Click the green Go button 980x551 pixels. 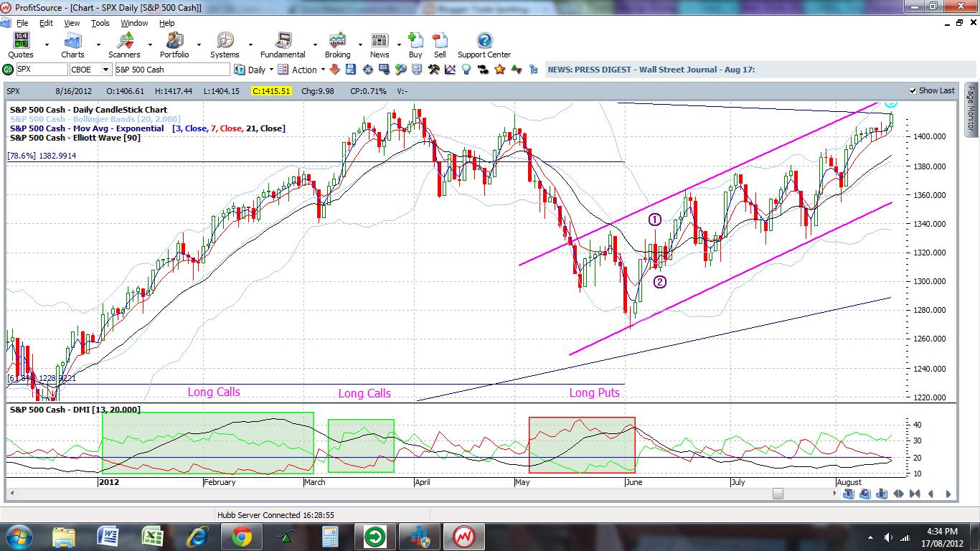[7, 70]
